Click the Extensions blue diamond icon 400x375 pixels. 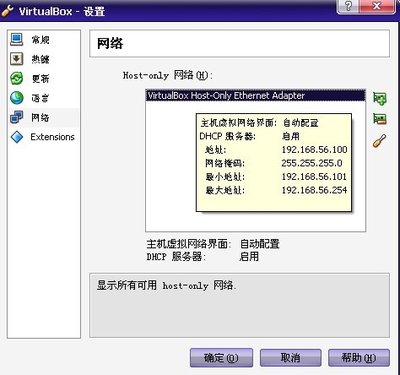point(16,137)
